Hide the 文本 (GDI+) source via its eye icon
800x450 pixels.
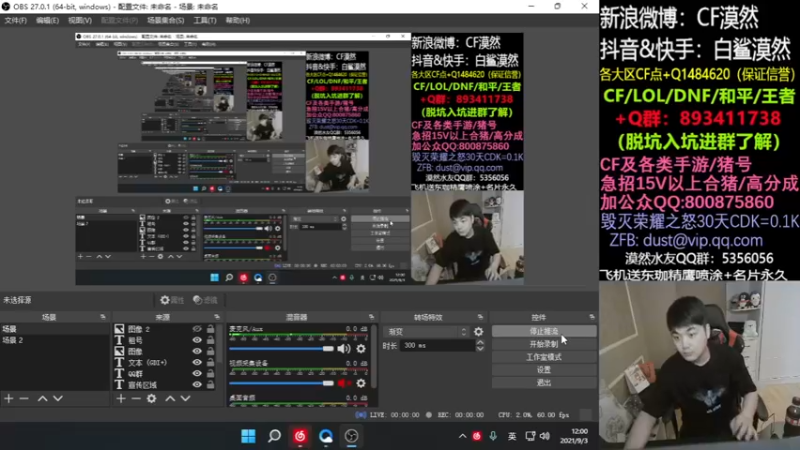pos(197,362)
